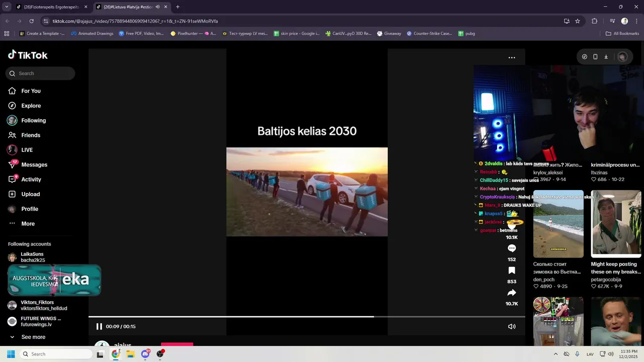Screen dimensions: 644x362
Task: Share the video with arrow icon
Action: tap(512, 293)
